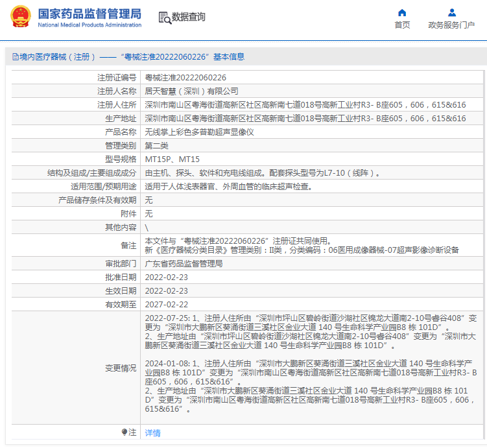Click the 有效期至 row label
The image size is (487, 448).
click(121, 305)
